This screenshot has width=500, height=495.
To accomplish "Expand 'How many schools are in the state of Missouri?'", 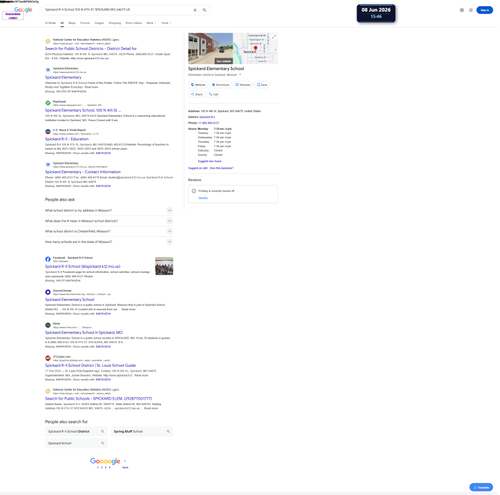I will point(109,242).
